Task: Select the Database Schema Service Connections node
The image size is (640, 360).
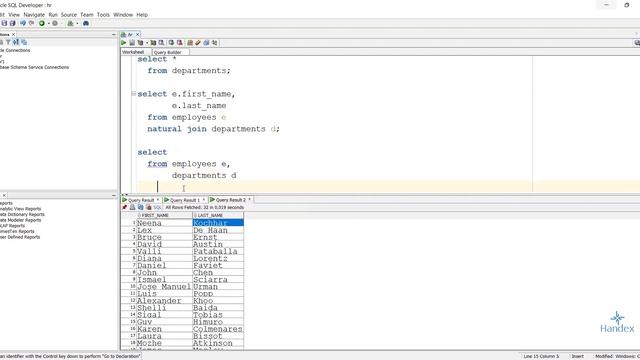Action: [x=34, y=67]
